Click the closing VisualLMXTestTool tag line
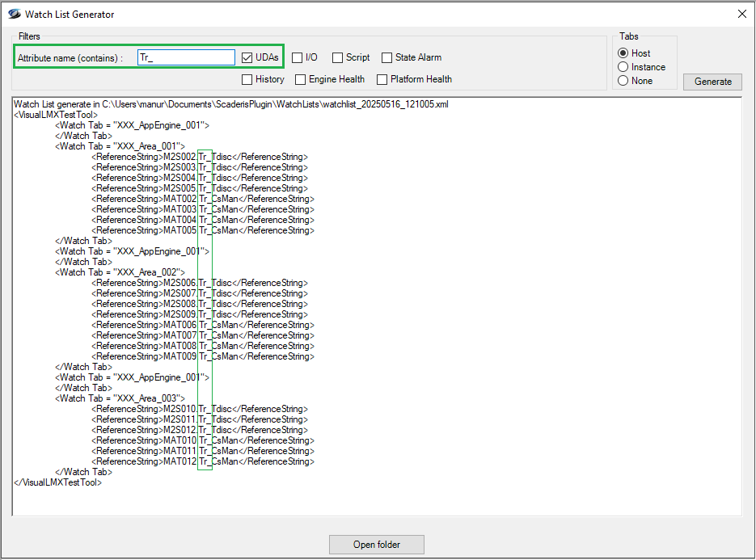This screenshot has width=756, height=560. [58, 482]
